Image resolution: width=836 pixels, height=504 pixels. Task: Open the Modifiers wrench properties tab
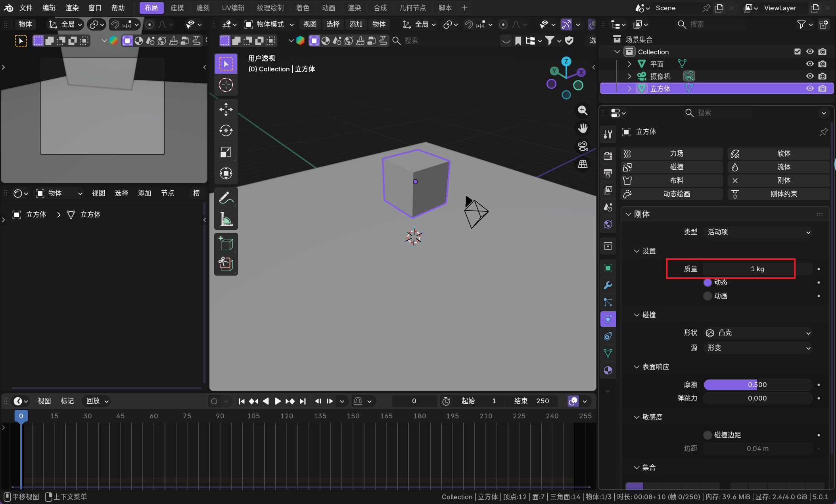[x=608, y=285]
